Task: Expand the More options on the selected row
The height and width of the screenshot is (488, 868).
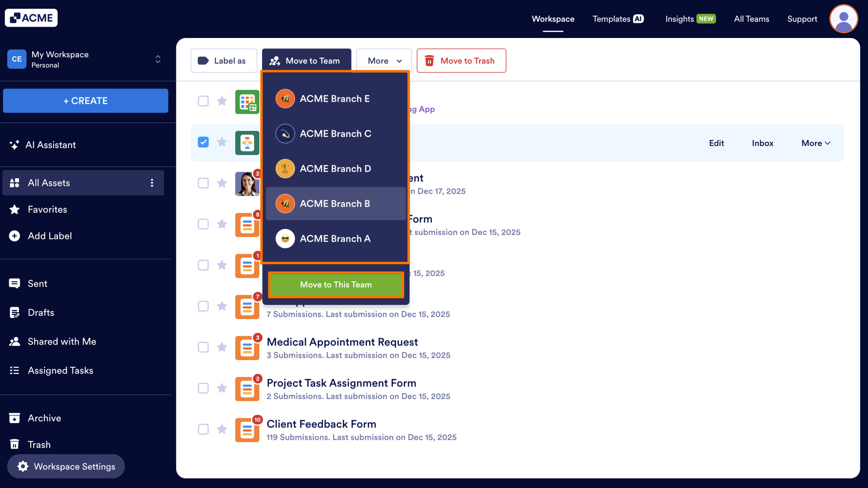Action: [815, 143]
